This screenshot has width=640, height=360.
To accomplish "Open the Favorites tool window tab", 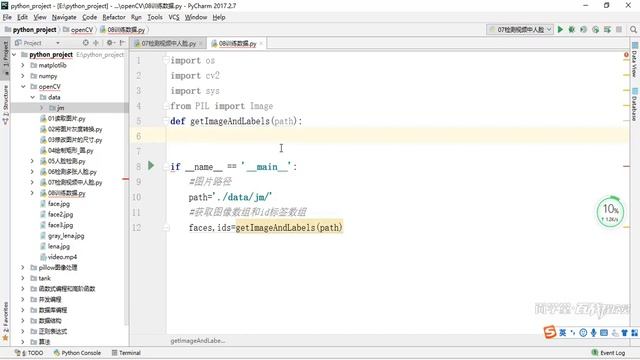I will [5, 322].
